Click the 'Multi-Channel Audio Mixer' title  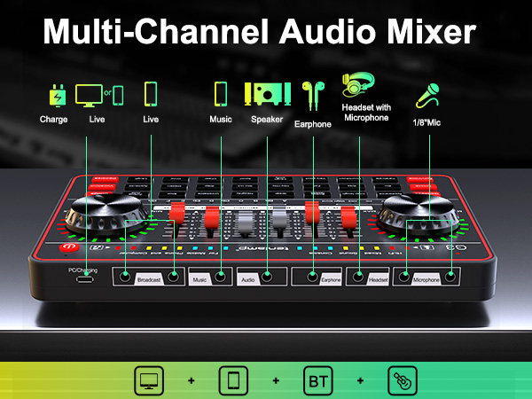(260, 31)
